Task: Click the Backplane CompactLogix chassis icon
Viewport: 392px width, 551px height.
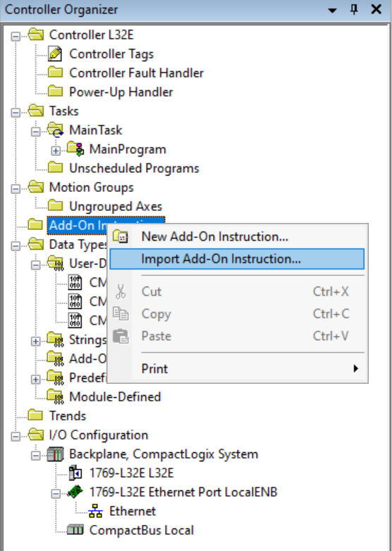Action: pos(56,454)
